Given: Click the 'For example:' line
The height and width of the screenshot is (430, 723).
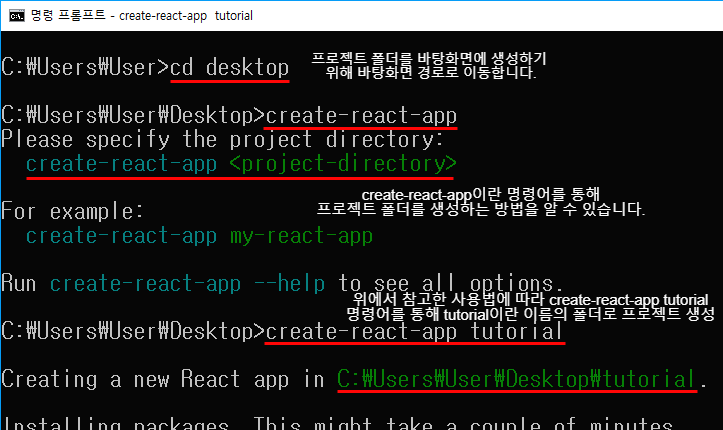Looking at the screenshot, I should pos(72,212).
